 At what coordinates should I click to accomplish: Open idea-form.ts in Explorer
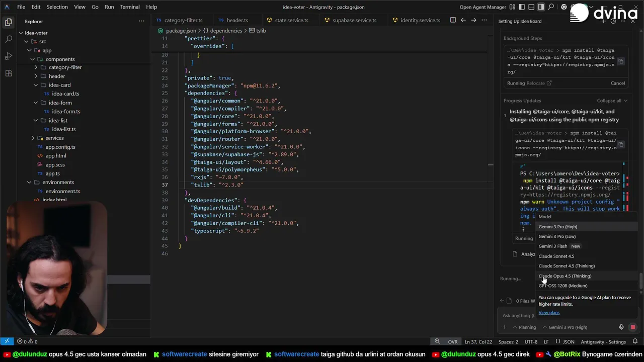click(x=66, y=112)
